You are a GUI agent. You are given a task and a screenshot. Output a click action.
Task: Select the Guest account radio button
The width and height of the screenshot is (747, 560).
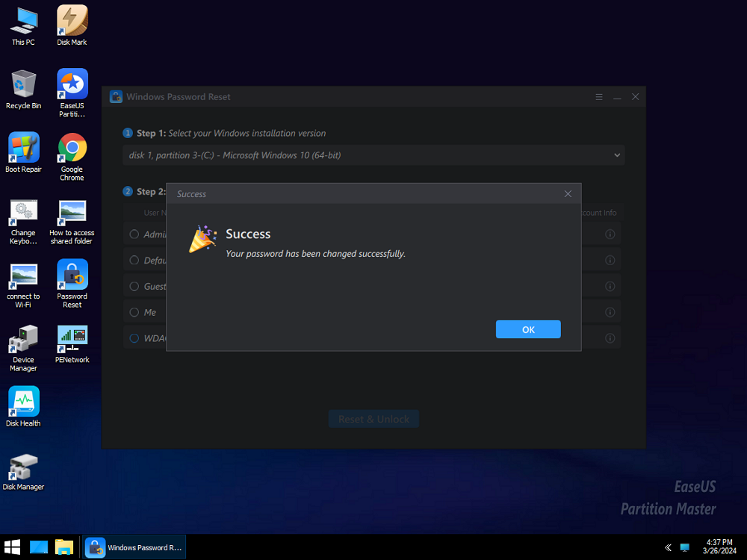point(134,286)
